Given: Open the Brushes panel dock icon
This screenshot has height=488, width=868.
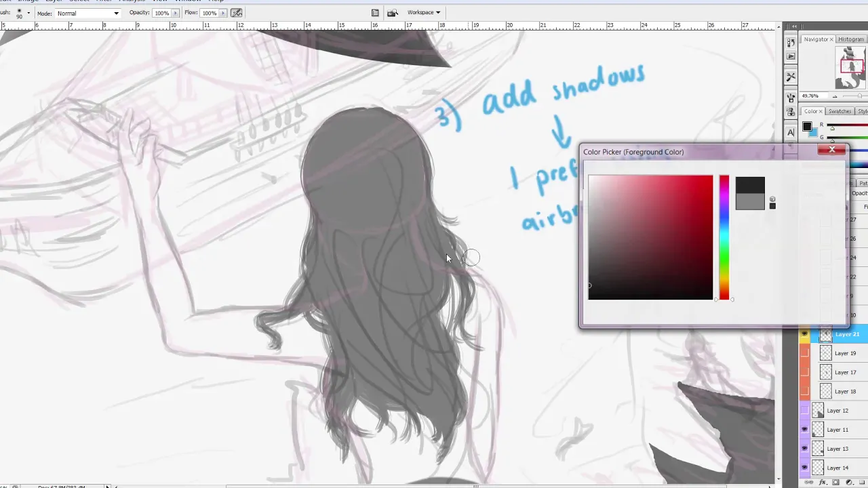Looking at the screenshot, I should pyautogui.click(x=791, y=98).
